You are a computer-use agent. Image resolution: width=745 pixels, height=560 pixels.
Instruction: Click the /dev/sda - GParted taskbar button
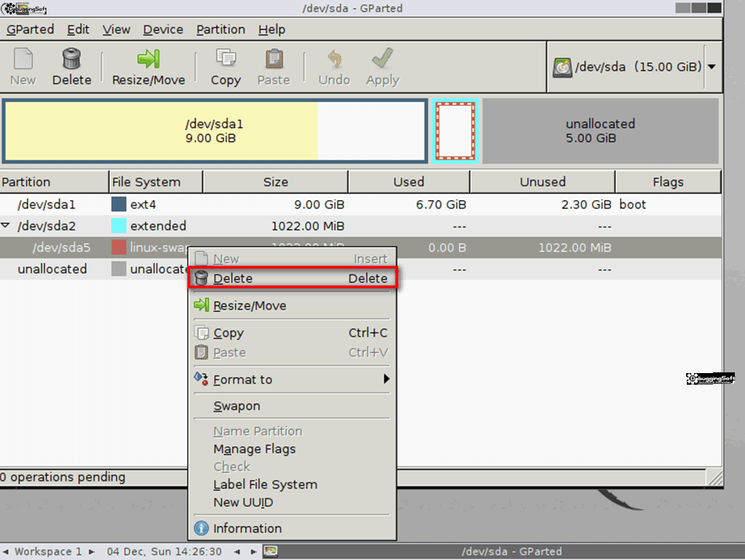(502, 551)
